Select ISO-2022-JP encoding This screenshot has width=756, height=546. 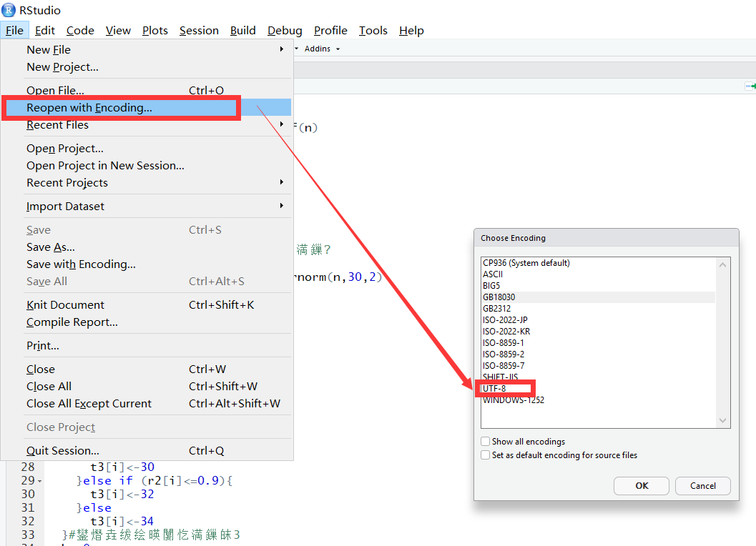coord(598,320)
